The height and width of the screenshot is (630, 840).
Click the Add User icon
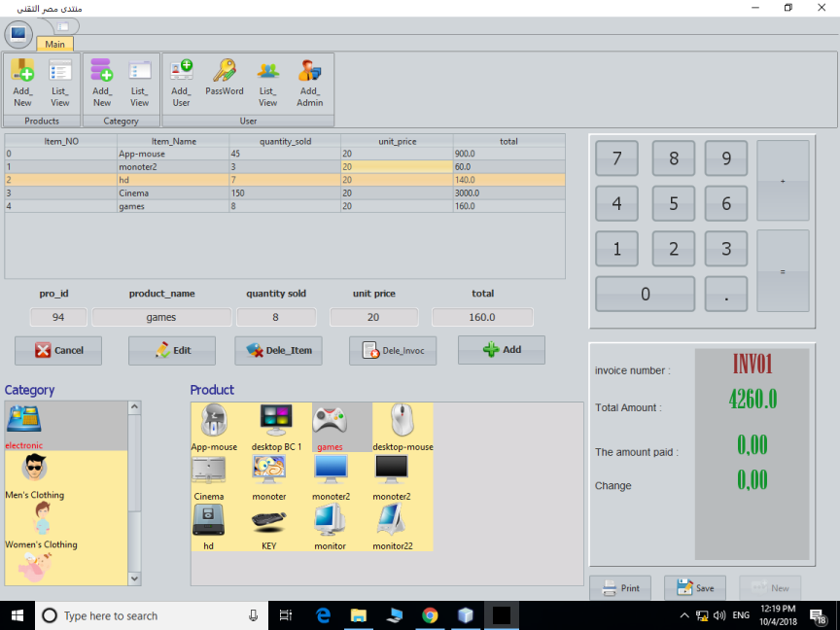pyautogui.click(x=181, y=83)
